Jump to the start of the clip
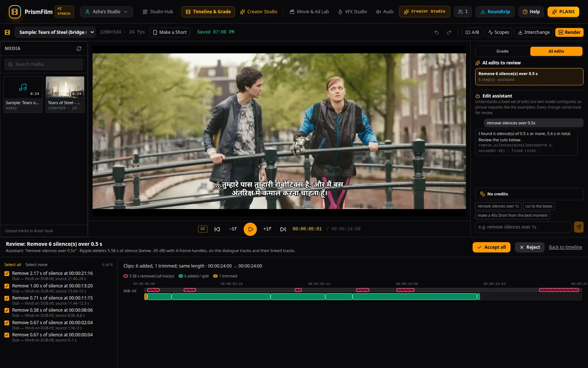This screenshot has width=588, height=368. 217,229
